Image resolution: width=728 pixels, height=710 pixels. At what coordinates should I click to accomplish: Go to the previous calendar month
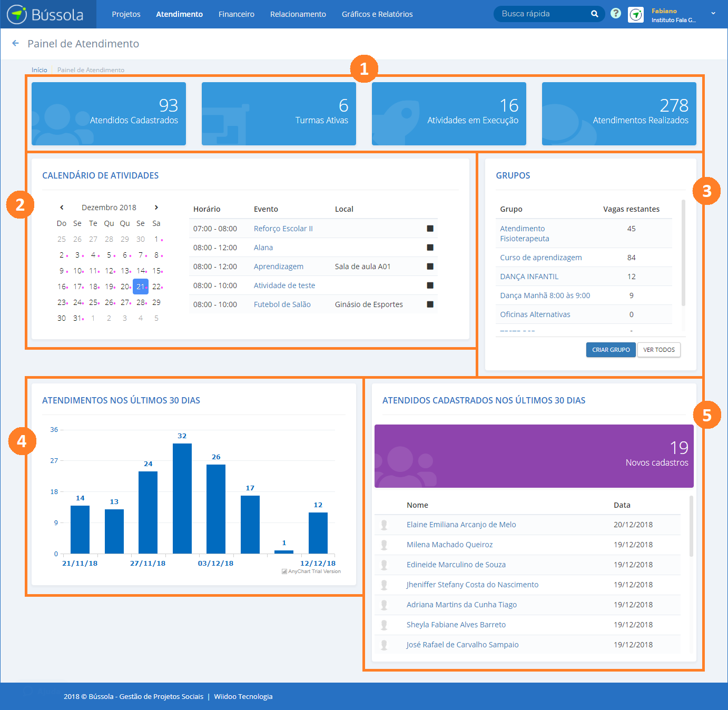(x=62, y=208)
